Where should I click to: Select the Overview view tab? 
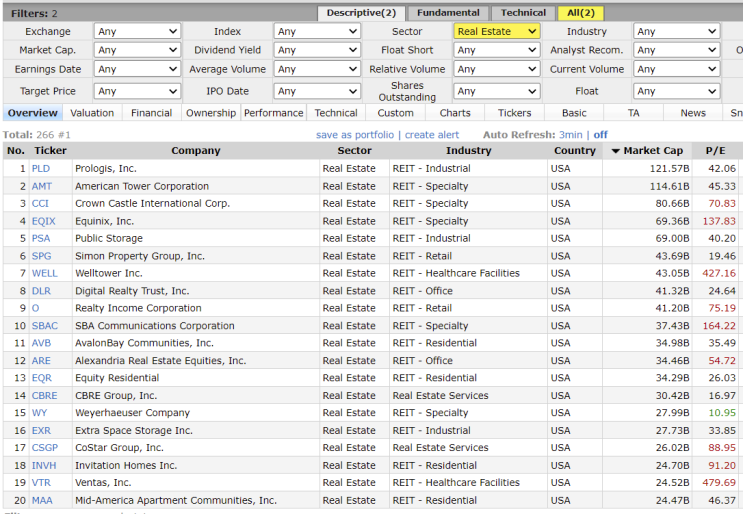click(33, 113)
